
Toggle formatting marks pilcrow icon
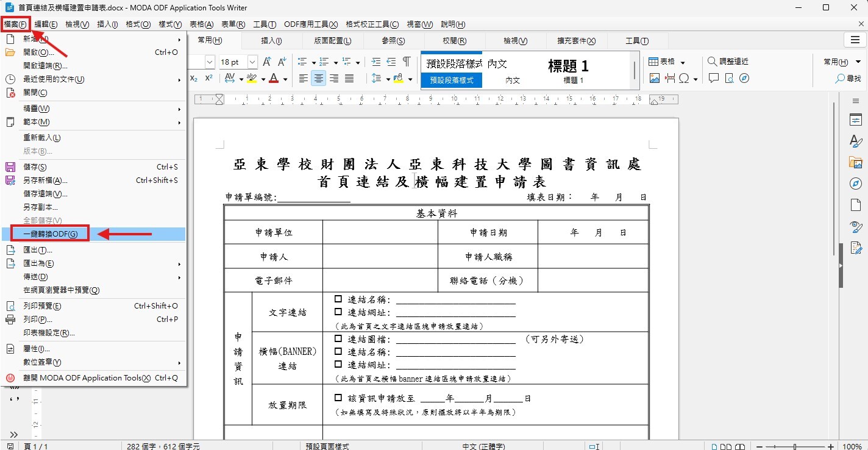click(x=407, y=62)
